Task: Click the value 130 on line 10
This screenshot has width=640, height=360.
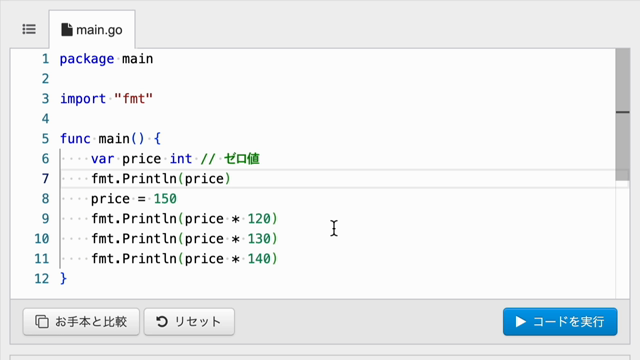Action: [259, 239]
